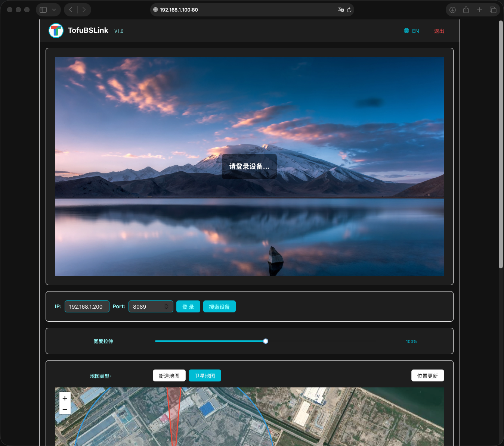Open a new tab with the plus icon

480,10
